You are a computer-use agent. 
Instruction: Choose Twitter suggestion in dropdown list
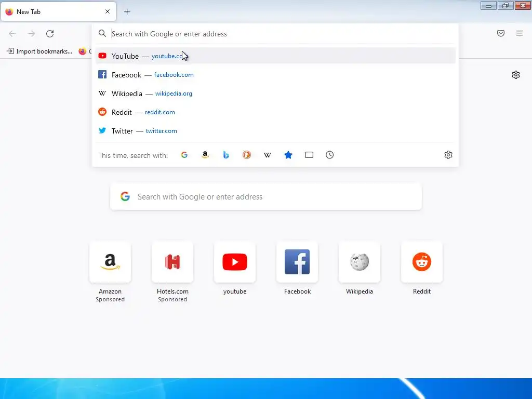pos(275,130)
